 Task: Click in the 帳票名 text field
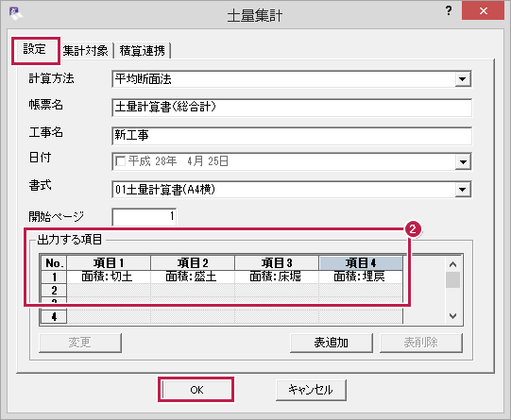click(292, 107)
